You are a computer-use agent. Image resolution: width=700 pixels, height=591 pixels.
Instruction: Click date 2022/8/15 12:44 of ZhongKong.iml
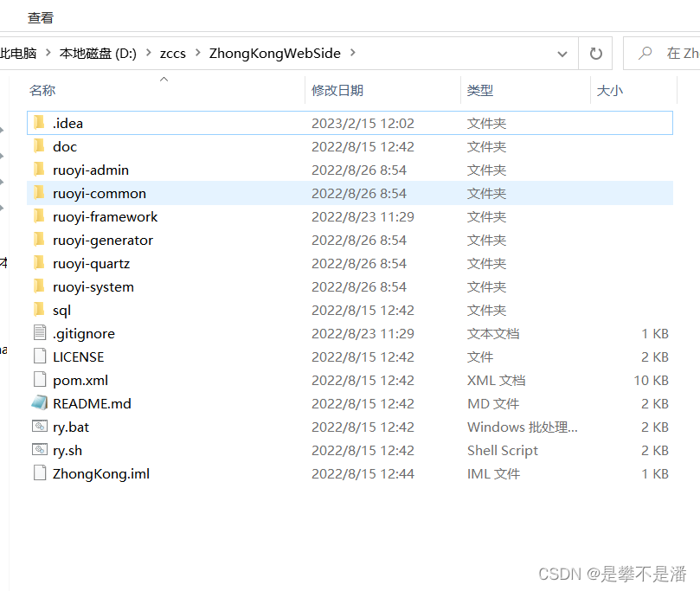(x=363, y=473)
